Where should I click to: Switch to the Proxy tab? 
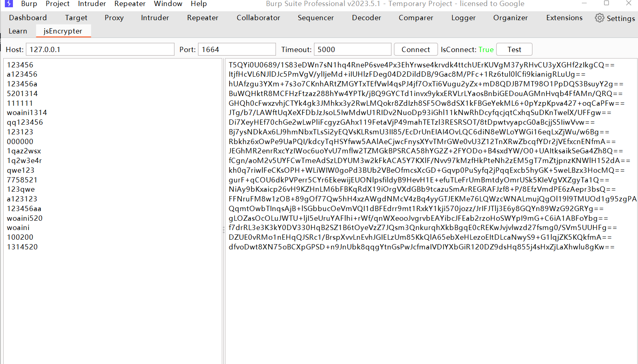114,18
